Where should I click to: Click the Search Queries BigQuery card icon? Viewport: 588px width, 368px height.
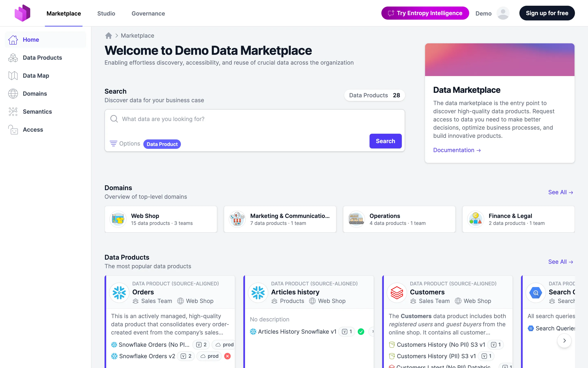(536, 293)
